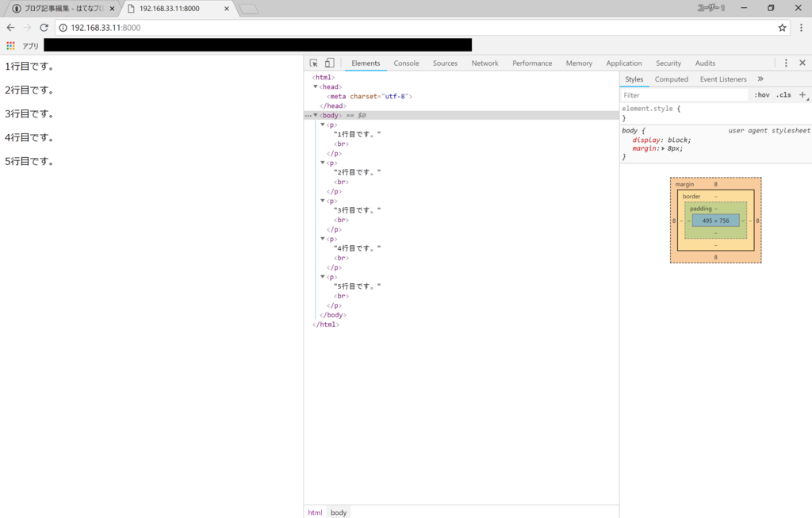Select the opening html tag row
Screen dimensions: 812x518
(x=324, y=77)
